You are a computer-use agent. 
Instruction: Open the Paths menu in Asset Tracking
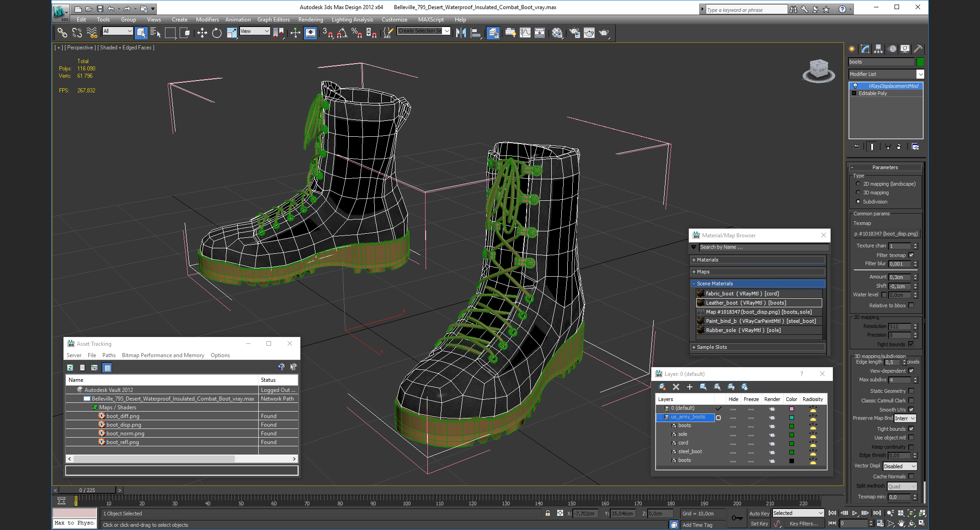[109, 355]
